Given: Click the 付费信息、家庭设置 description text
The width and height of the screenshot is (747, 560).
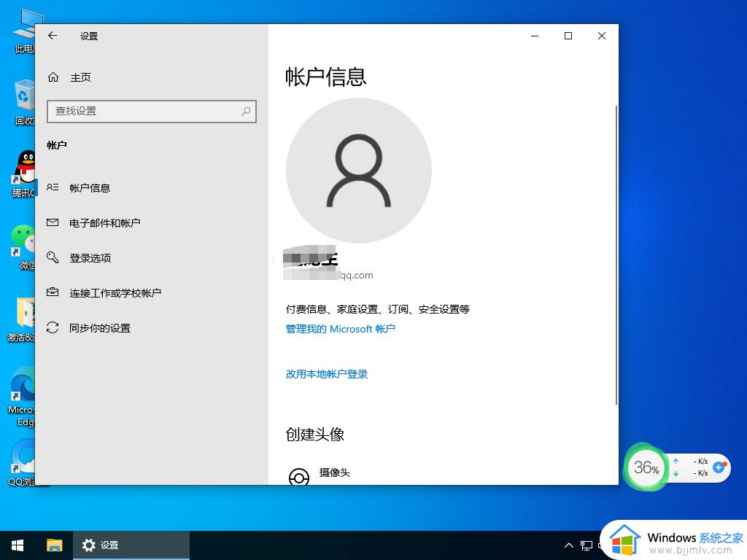Looking at the screenshot, I should click(378, 309).
